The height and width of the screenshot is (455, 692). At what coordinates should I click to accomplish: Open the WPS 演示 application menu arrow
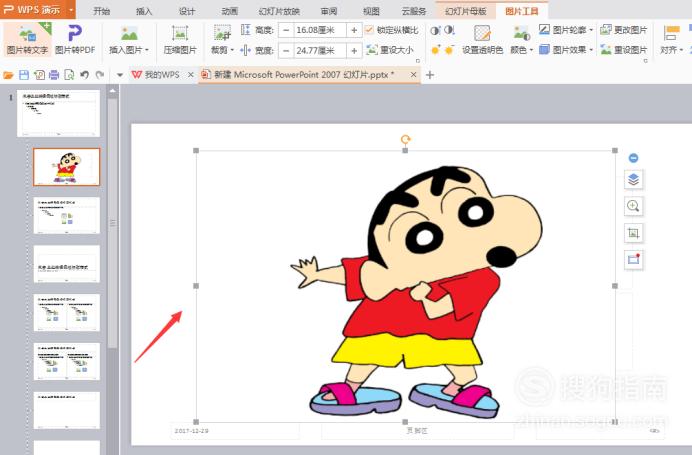click(x=71, y=9)
